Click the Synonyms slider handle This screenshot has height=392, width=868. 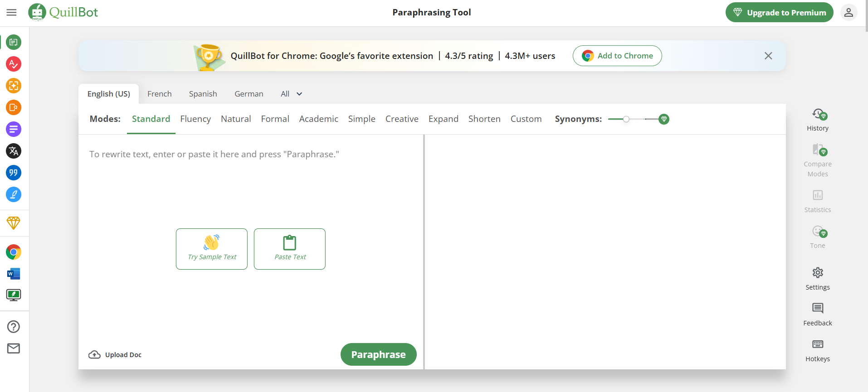tap(626, 119)
